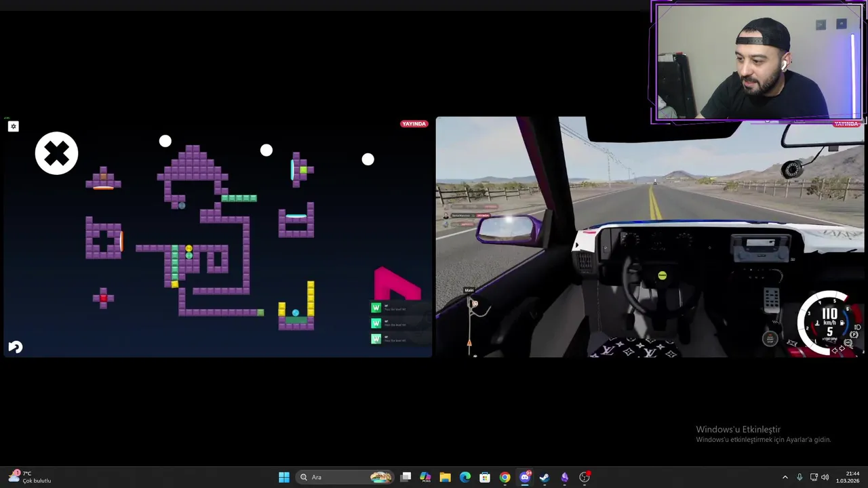The width and height of the screenshot is (868, 488).
Task: Click the taskbar search box labeled Ara
Action: pyautogui.click(x=346, y=477)
